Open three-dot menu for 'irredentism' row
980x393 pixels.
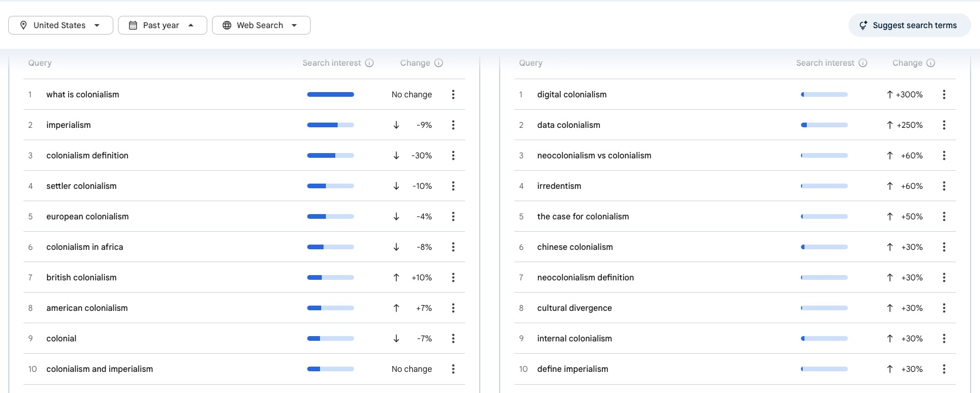coord(944,186)
